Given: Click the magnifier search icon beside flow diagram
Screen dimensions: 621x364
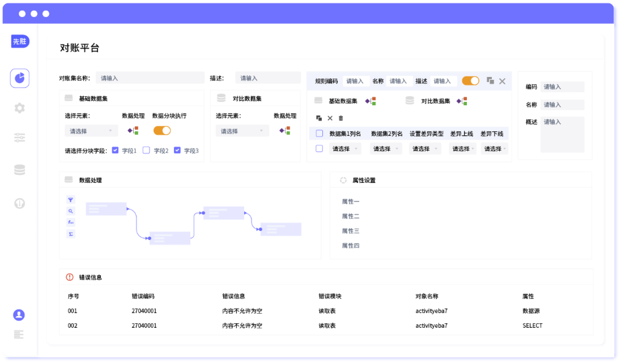Looking at the screenshot, I should point(71,211).
